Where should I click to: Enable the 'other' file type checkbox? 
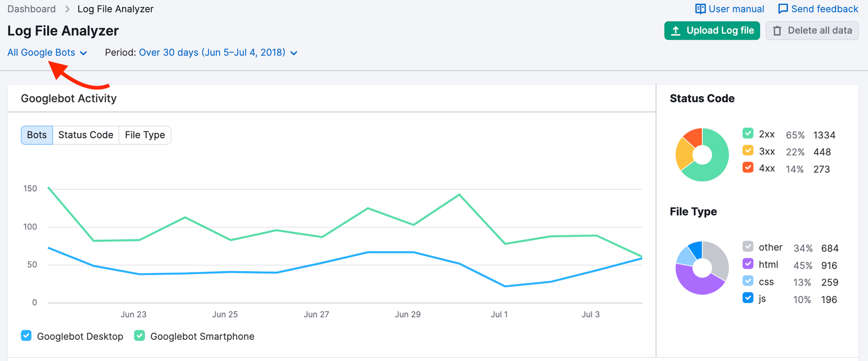click(748, 247)
